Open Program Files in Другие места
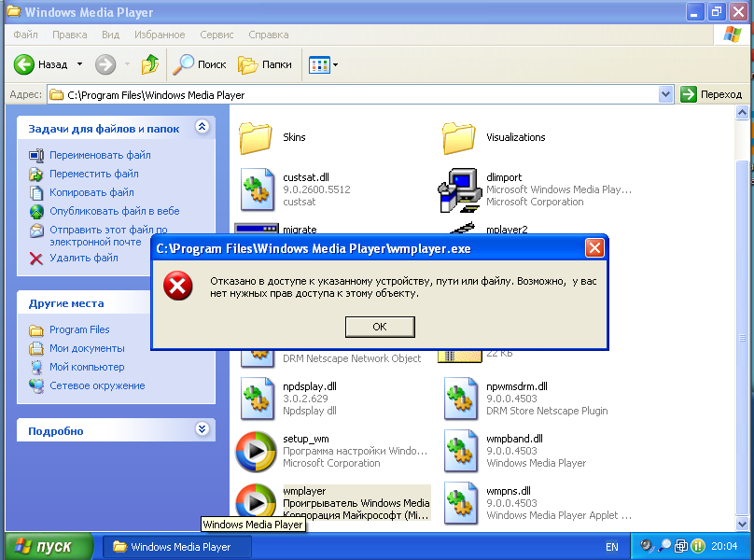The image size is (754, 560). pyautogui.click(x=79, y=329)
